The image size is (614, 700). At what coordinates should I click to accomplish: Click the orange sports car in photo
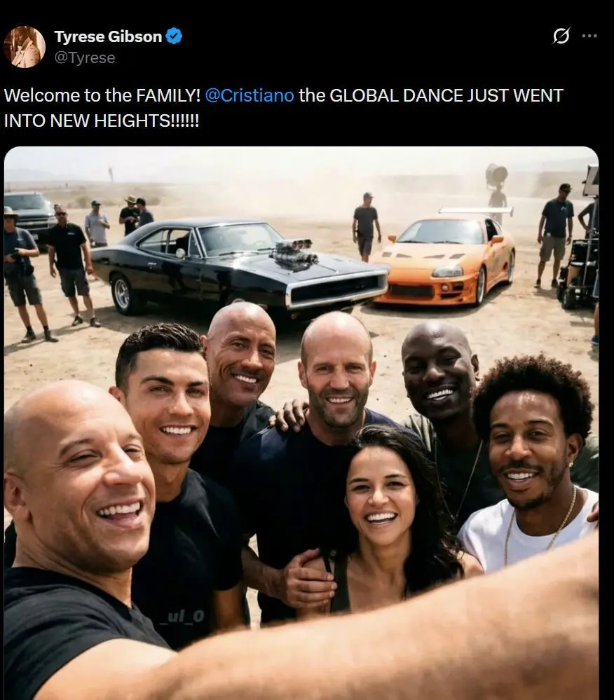click(x=444, y=259)
